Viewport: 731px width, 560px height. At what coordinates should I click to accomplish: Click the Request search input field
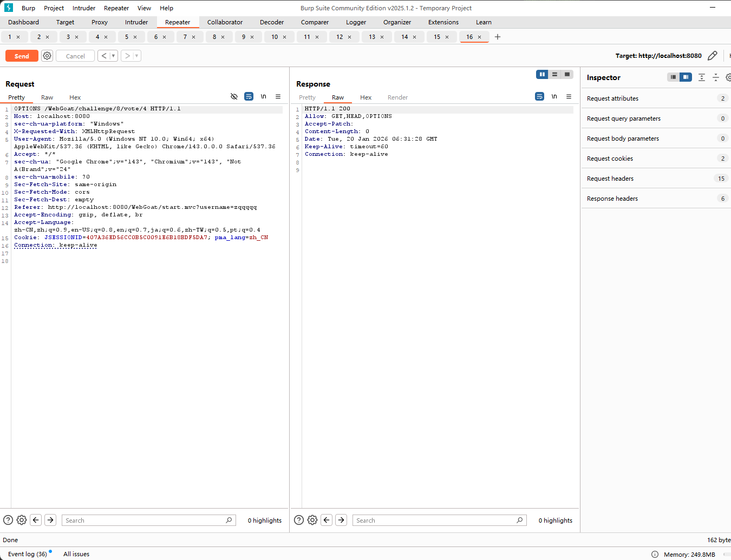click(143, 520)
